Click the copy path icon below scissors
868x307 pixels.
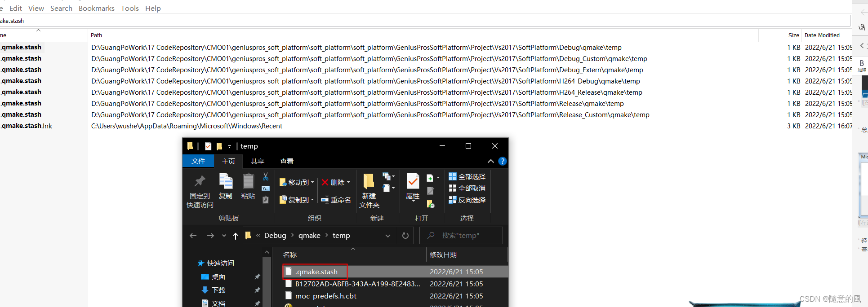point(266,188)
